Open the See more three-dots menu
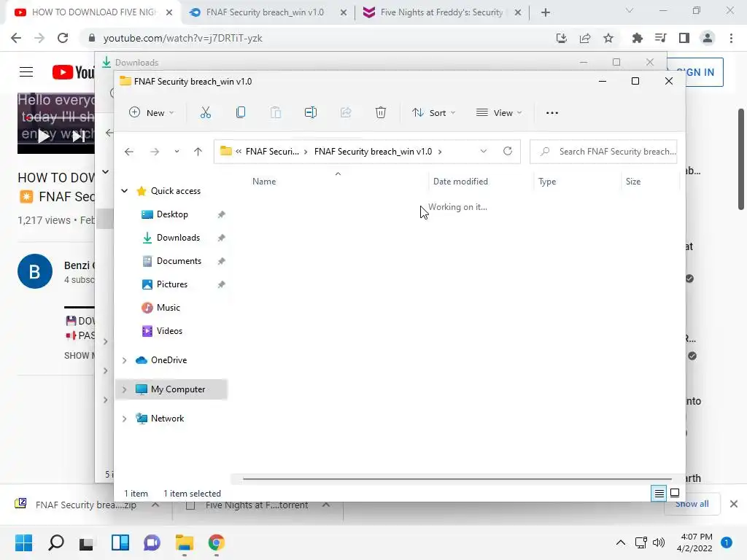This screenshot has width=747, height=560. coord(552,113)
